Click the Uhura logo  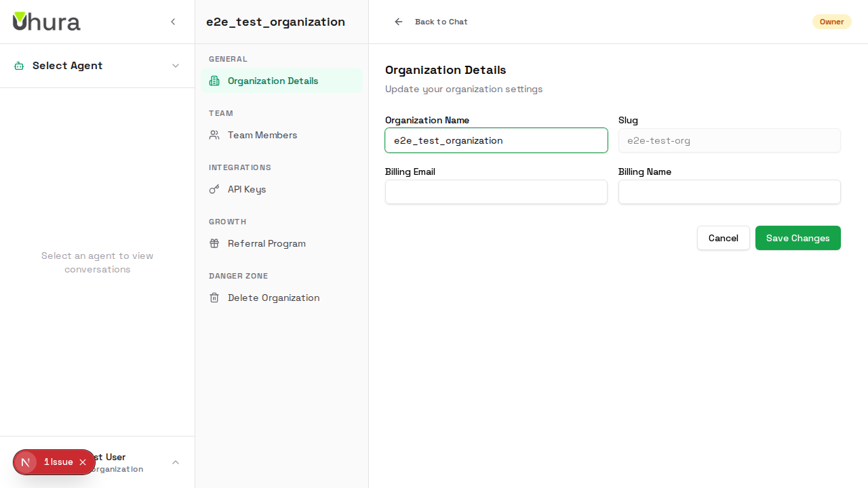click(x=46, y=21)
